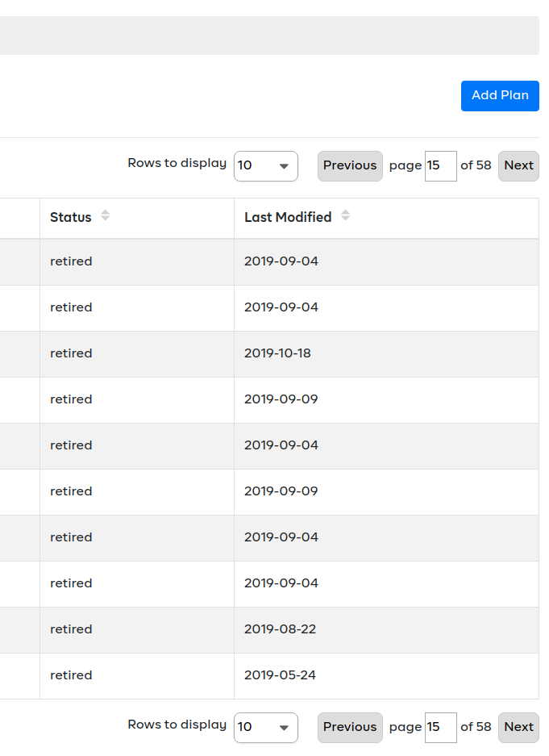Click the page number input showing 15
549x756 pixels.
(441, 165)
